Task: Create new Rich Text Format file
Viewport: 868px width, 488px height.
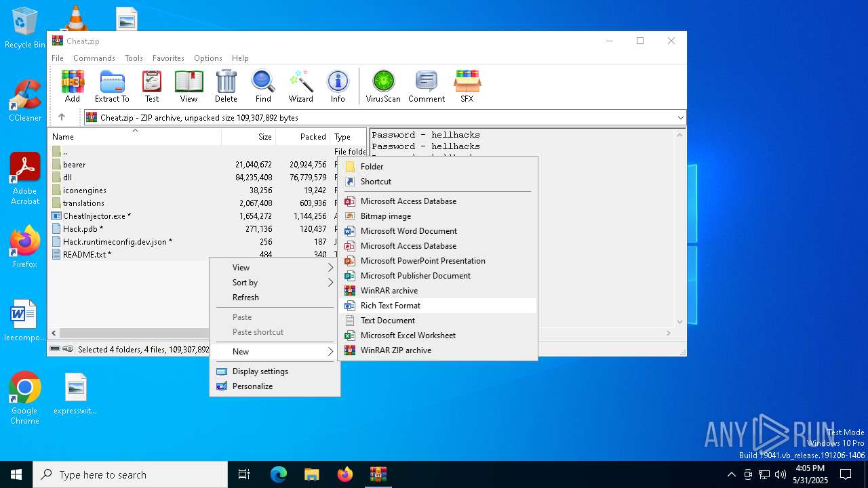Action: point(437,306)
